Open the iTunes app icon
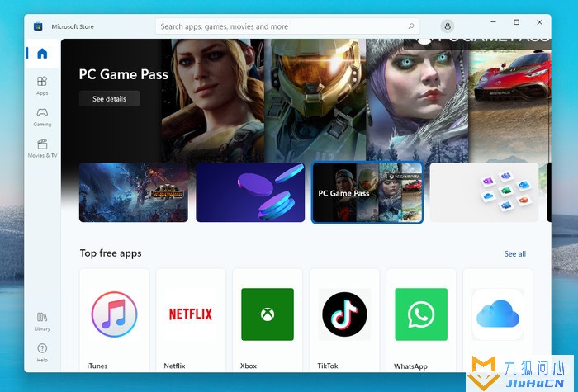Screen dimensions: 578x392 click(x=114, y=314)
